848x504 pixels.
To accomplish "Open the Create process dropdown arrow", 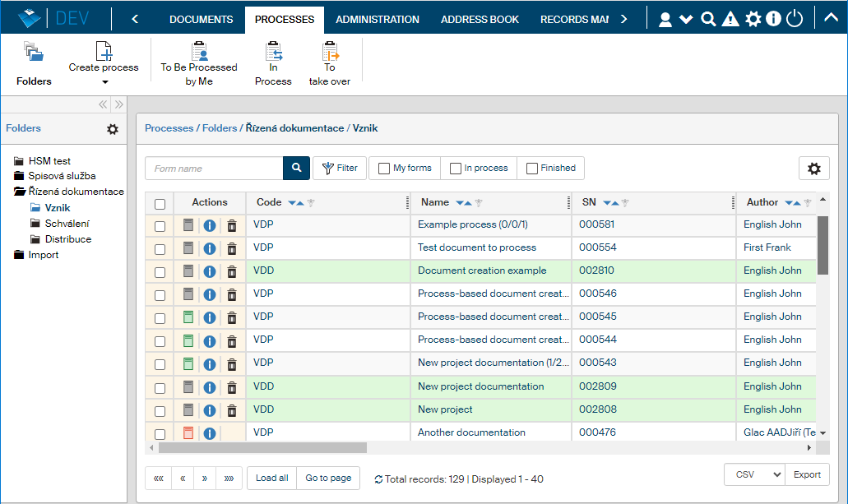I will (104, 82).
